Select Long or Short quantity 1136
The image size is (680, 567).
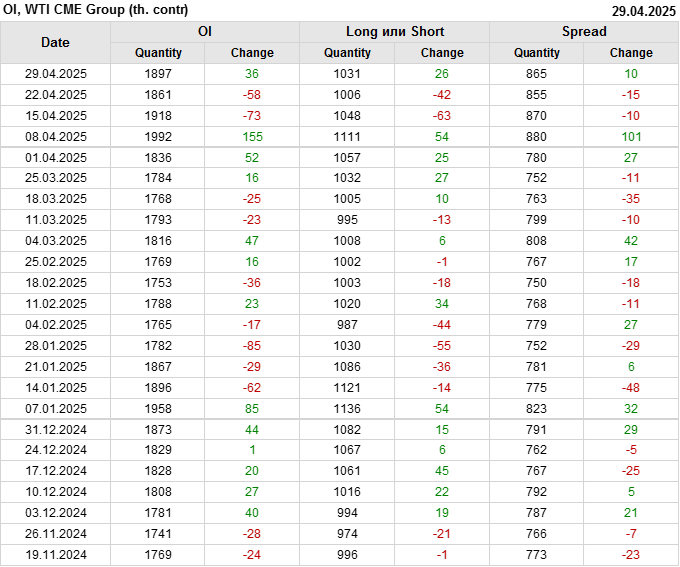click(347, 408)
